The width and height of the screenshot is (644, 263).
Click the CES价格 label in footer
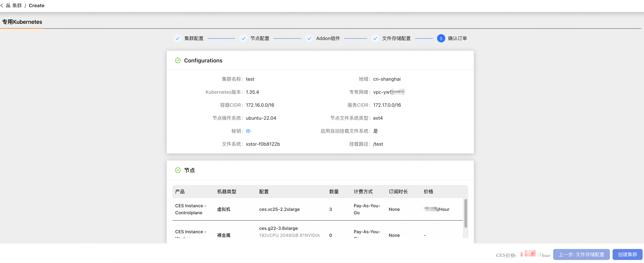[506, 255]
